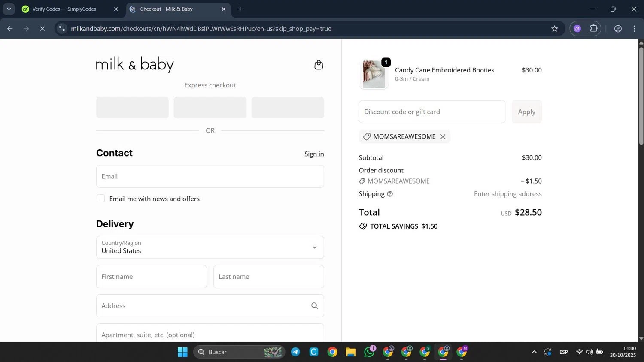Open the purple SimplyCodes extension icon
The image size is (644, 362).
[577, 29]
